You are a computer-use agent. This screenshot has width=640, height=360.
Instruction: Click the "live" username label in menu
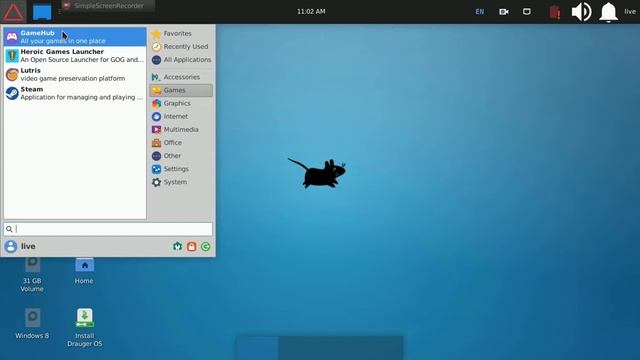[x=28, y=246]
